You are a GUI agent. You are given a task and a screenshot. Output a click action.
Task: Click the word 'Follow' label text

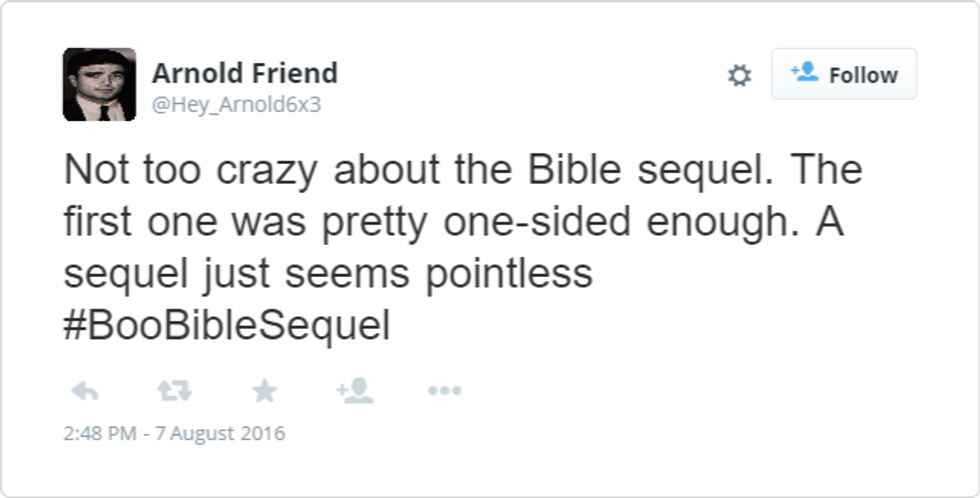point(863,75)
